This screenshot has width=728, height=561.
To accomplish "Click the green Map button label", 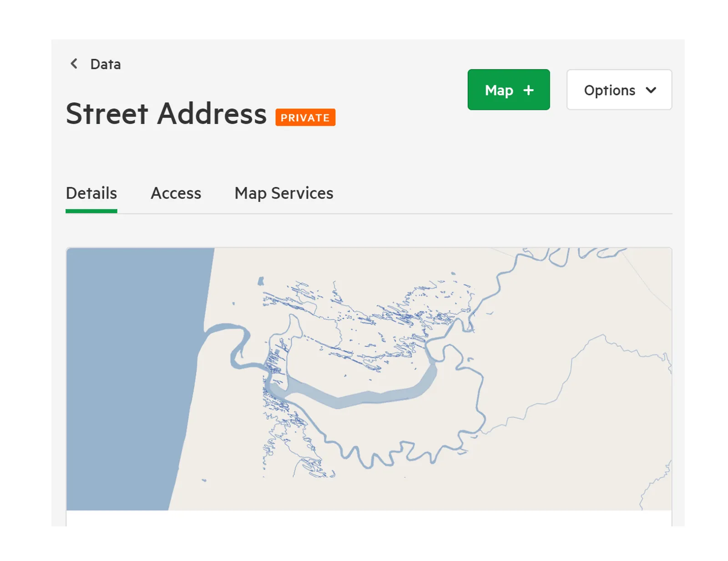I will tap(499, 90).
